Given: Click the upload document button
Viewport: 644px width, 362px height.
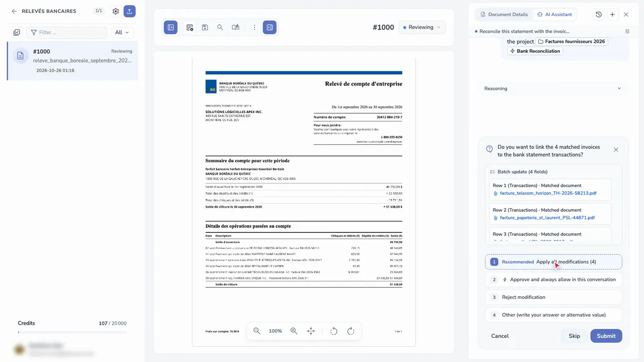Looking at the screenshot, I should pyautogui.click(x=129, y=11).
